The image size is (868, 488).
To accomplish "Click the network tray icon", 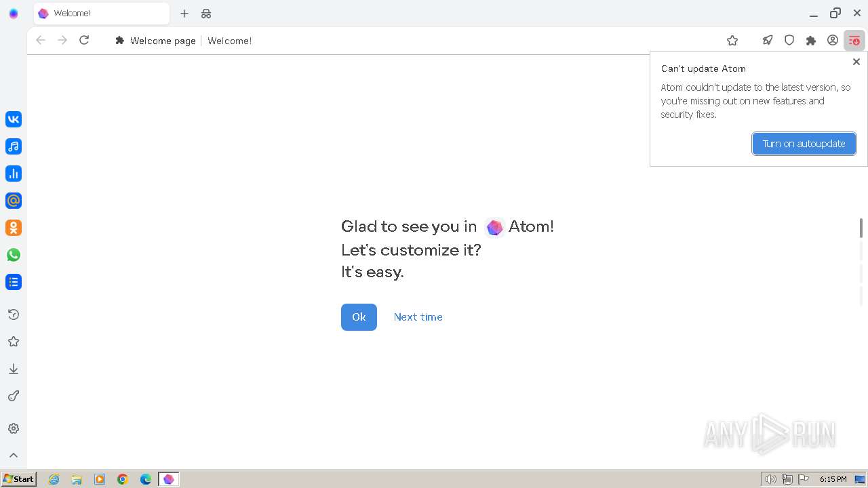I will (787, 479).
